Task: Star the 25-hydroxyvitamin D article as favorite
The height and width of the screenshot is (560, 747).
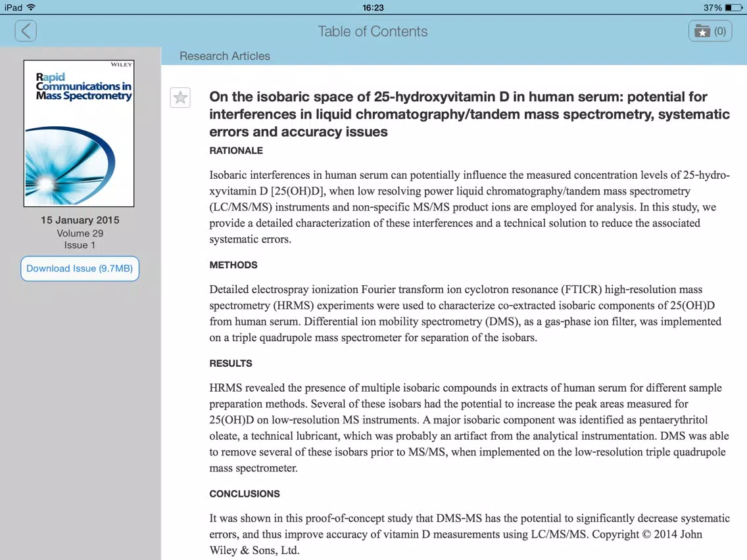Action: click(180, 98)
